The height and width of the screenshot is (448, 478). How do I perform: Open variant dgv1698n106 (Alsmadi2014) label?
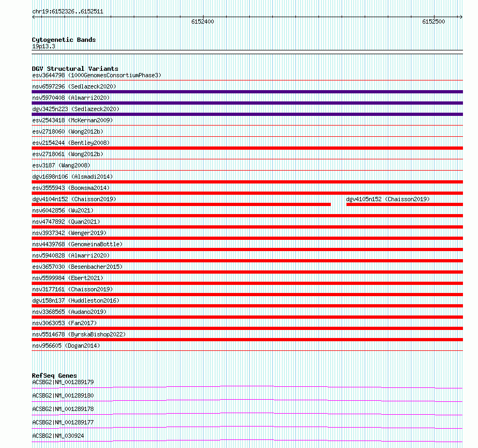[x=73, y=177]
